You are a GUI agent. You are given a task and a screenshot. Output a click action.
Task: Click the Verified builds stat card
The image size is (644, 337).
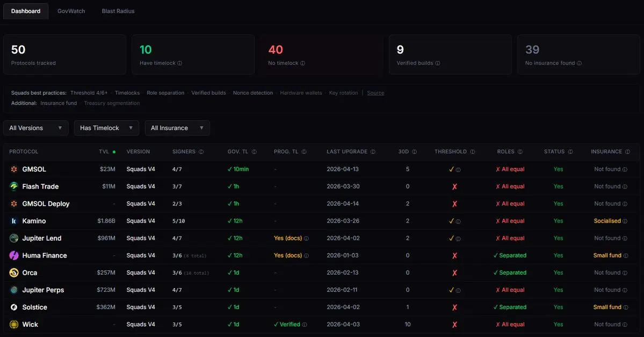point(450,55)
